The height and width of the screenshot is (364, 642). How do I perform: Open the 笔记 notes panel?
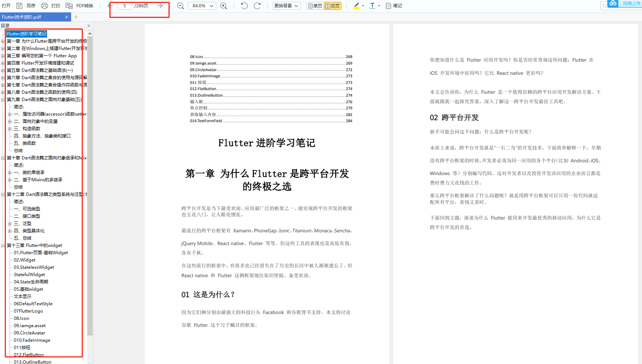tap(394, 5)
